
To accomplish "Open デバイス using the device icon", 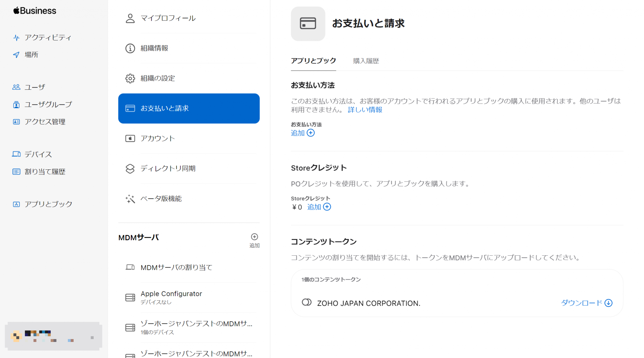I will click(x=16, y=154).
